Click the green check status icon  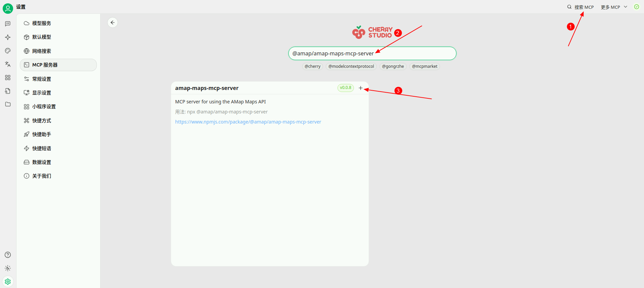[637, 7]
